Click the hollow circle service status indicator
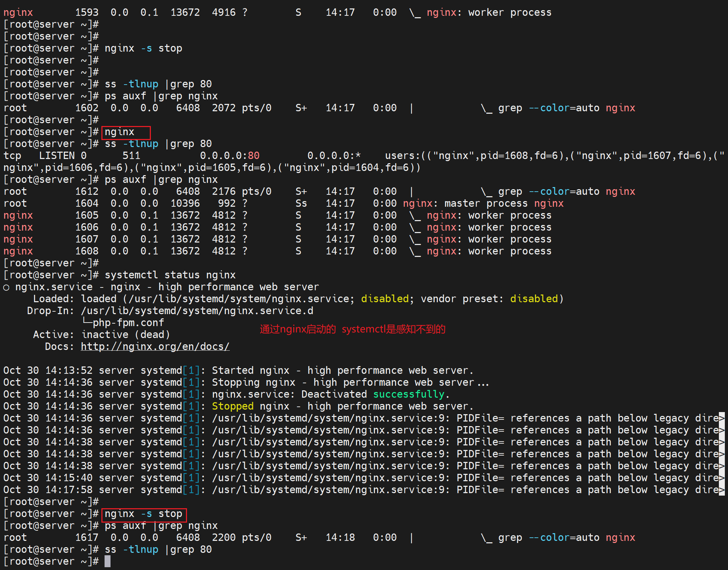The image size is (728, 570). (x=6, y=287)
